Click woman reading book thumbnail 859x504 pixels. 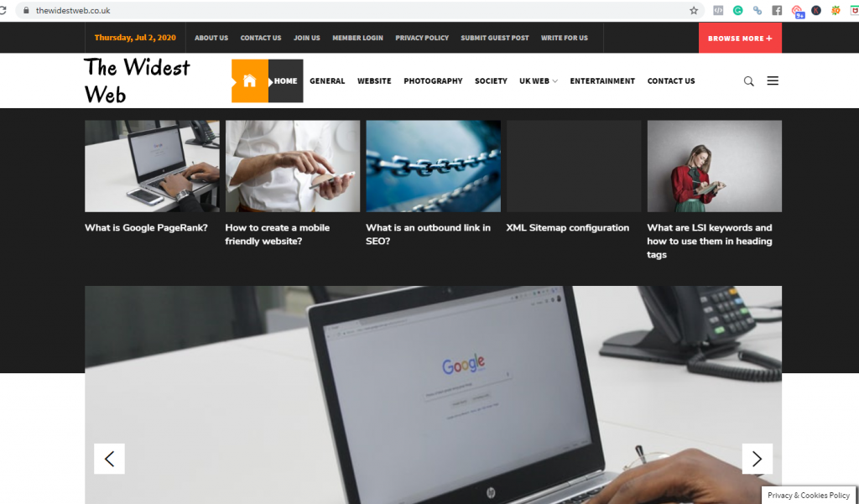pos(715,166)
